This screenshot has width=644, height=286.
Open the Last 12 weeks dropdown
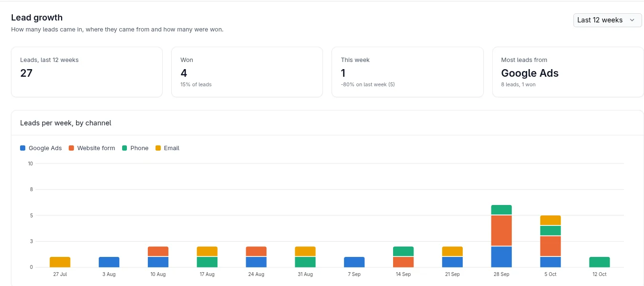(x=607, y=20)
